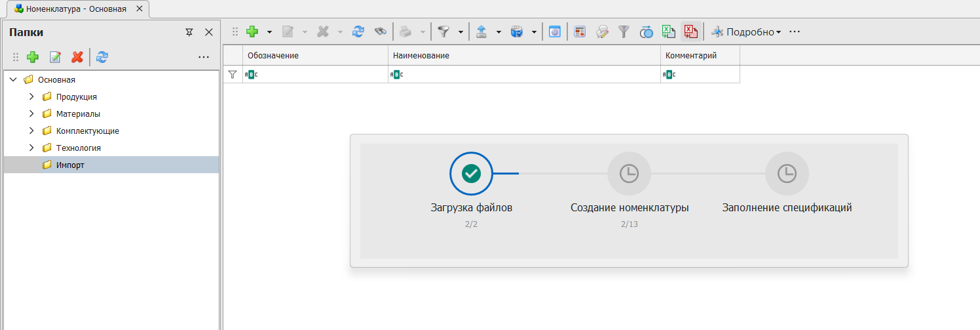The height and width of the screenshot is (330, 980).
Task: Expand the Технология folder node
Action: pyautogui.click(x=31, y=148)
